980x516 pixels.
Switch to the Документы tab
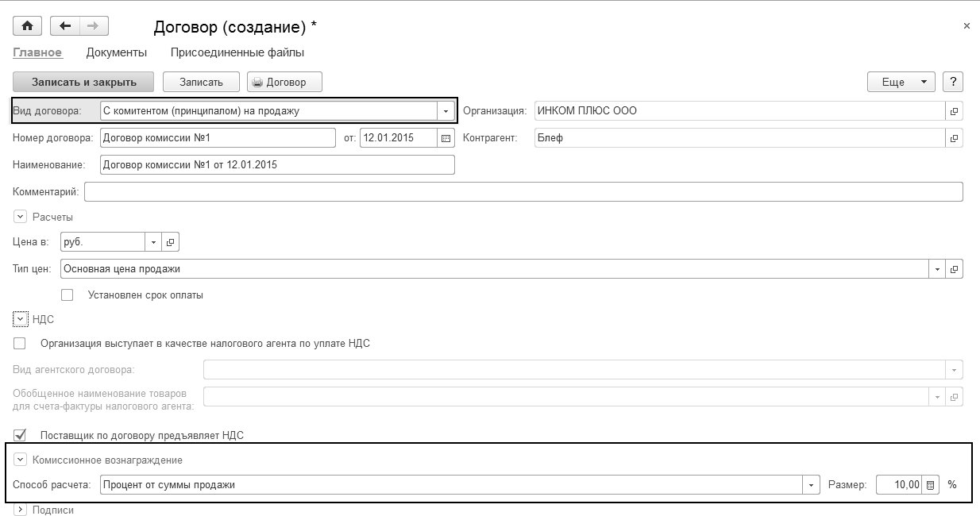(117, 53)
